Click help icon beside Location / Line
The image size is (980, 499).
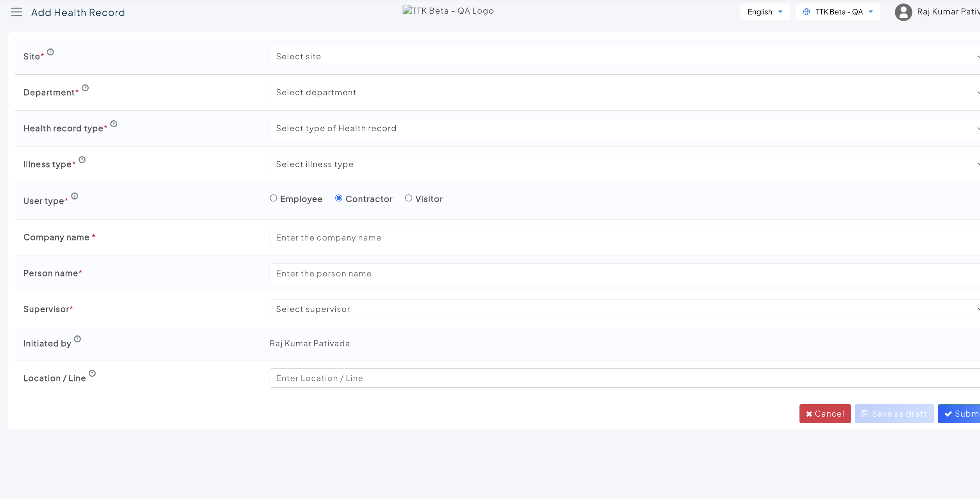coord(92,373)
